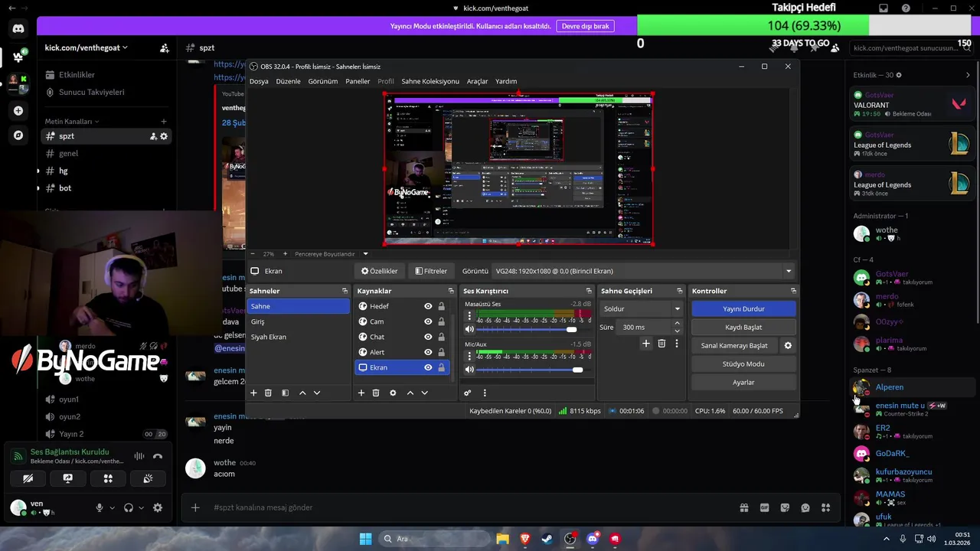The width and height of the screenshot is (980, 551).
Task: Toggle visibility of the Ekran source
Action: [428, 367]
